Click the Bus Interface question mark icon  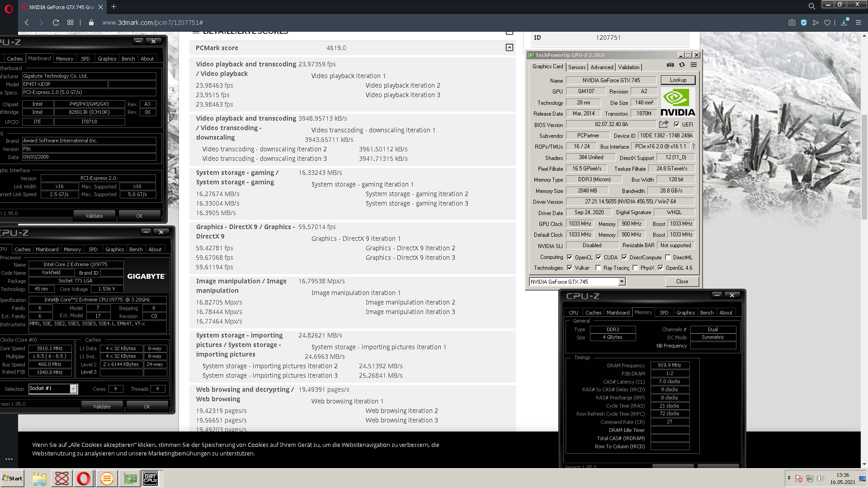pos(693,146)
